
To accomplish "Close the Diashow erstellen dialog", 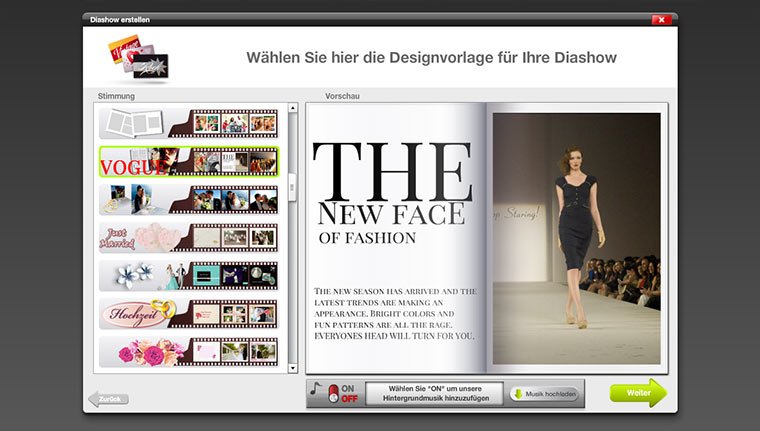I will 661,19.
